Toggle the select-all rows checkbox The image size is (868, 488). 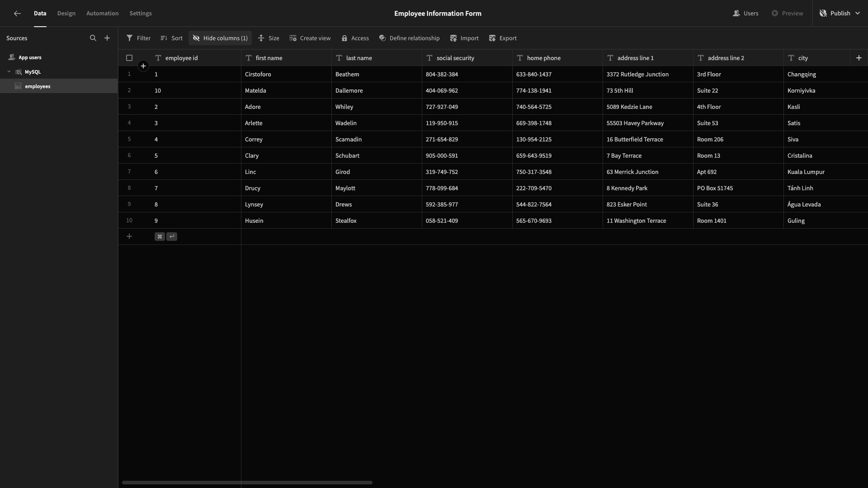click(129, 58)
